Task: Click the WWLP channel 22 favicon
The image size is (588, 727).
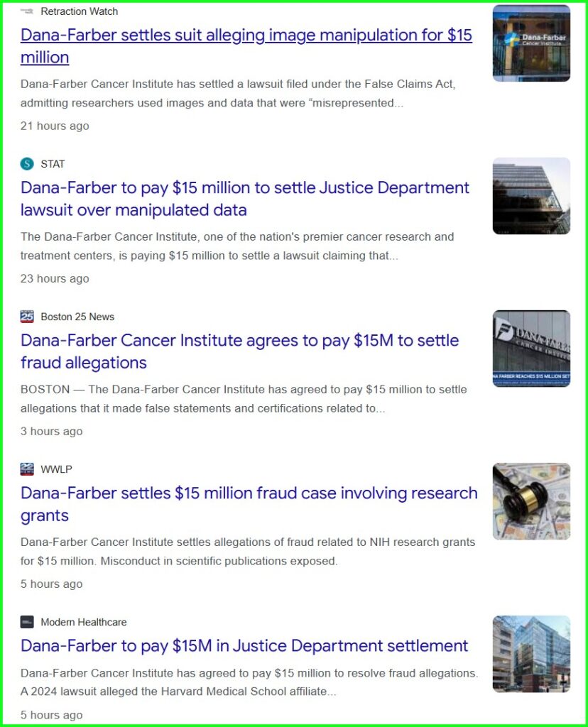Action: [x=27, y=469]
